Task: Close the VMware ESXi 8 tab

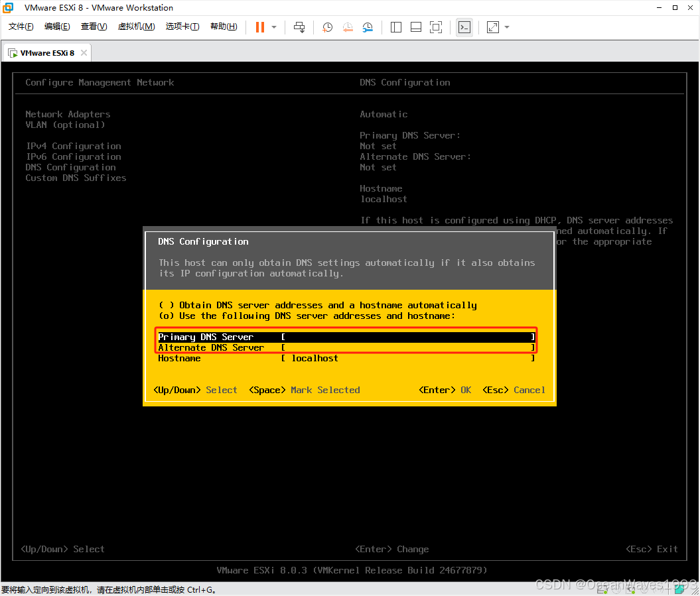Action: [84, 52]
